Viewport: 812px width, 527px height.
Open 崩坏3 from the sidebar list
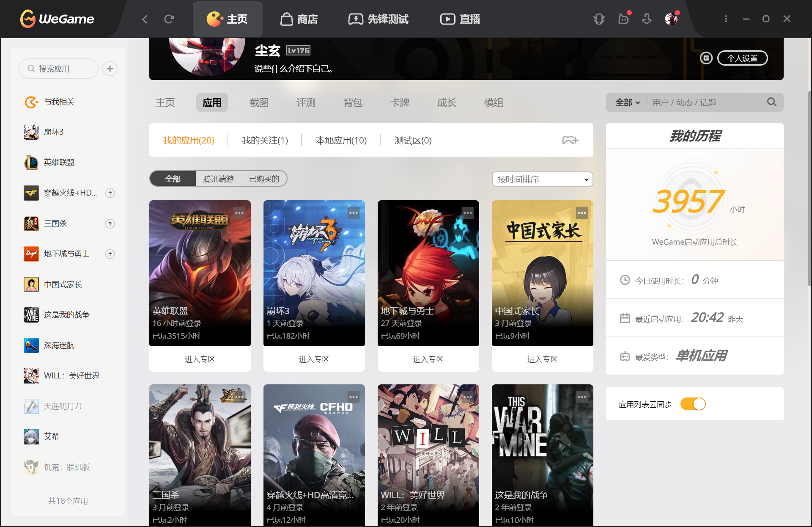click(68, 132)
